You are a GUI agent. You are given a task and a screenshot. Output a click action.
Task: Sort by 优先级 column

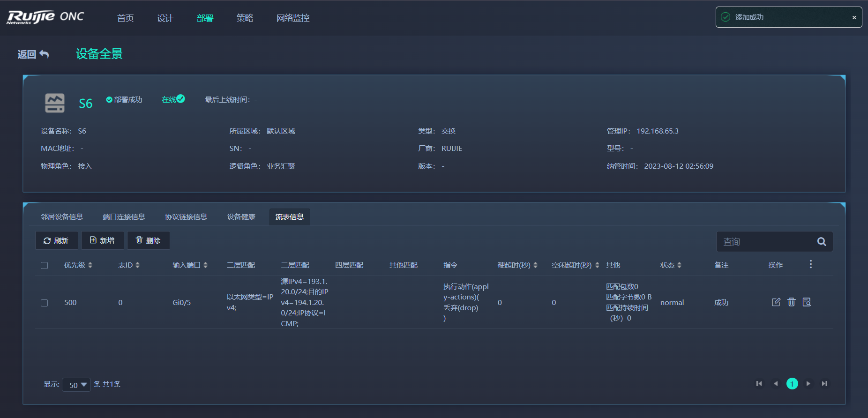pos(90,265)
